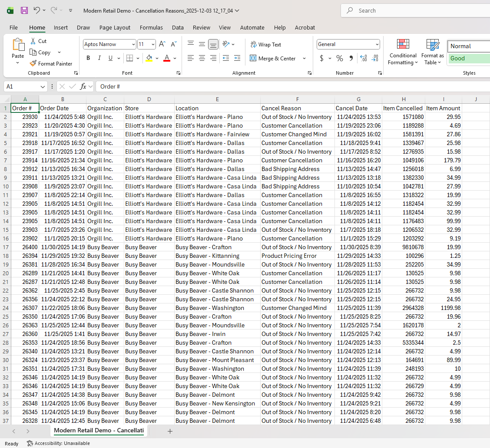The image size is (490, 448).
Task: Decrease indent of cell text
Action: pos(226,58)
